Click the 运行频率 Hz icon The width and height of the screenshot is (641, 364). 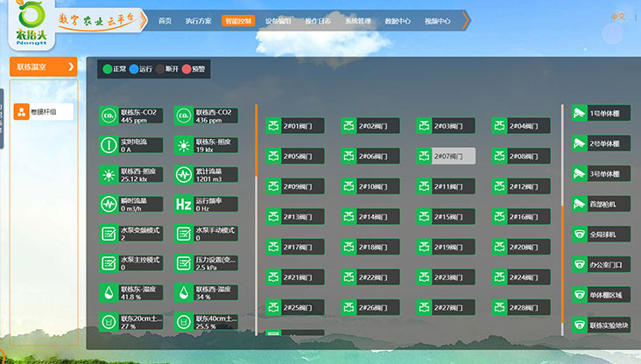tap(183, 205)
